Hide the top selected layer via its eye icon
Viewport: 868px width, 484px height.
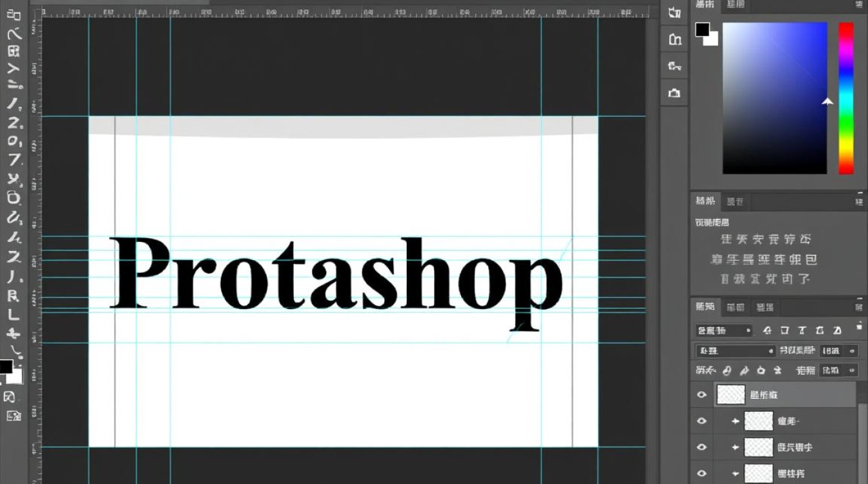(702, 394)
